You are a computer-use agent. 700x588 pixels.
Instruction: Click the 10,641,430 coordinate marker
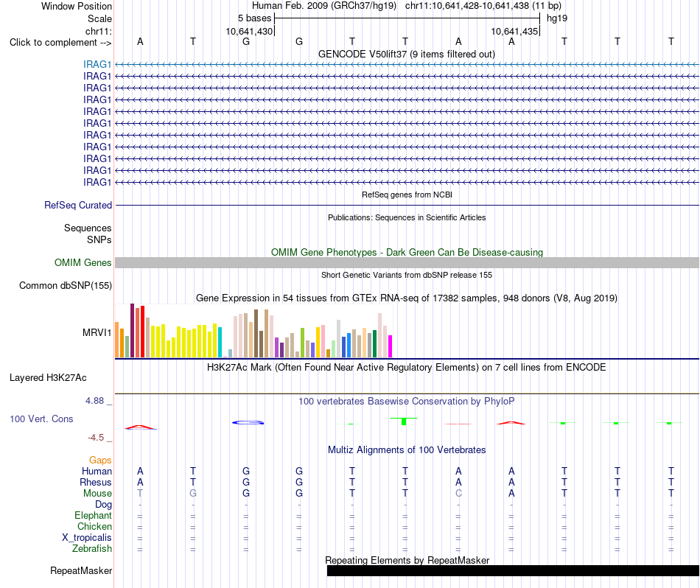248,31
